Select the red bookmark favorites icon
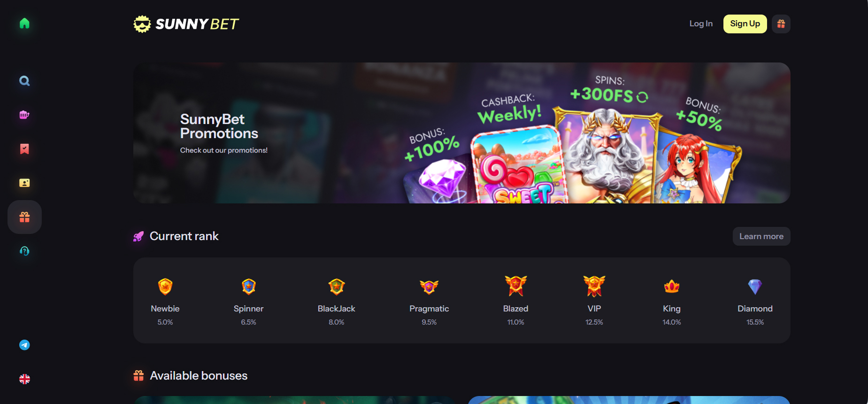The width and height of the screenshot is (868, 404). 24,149
